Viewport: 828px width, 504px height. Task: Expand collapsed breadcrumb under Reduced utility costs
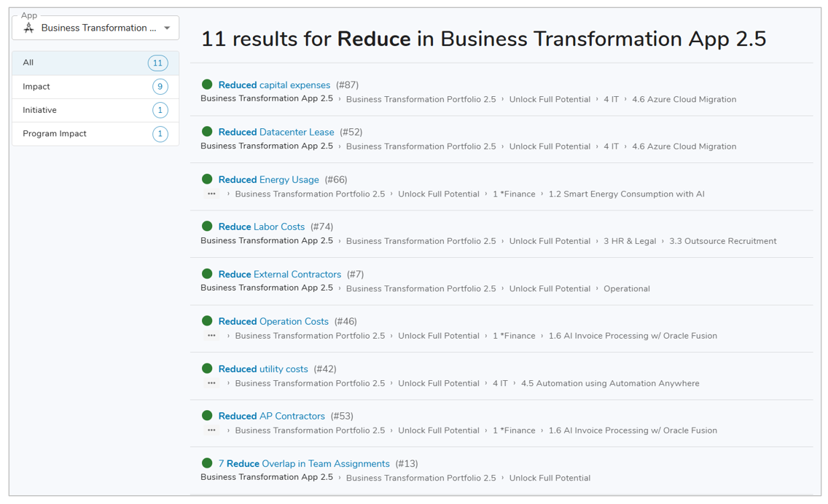pyautogui.click(x=211, y=383)
